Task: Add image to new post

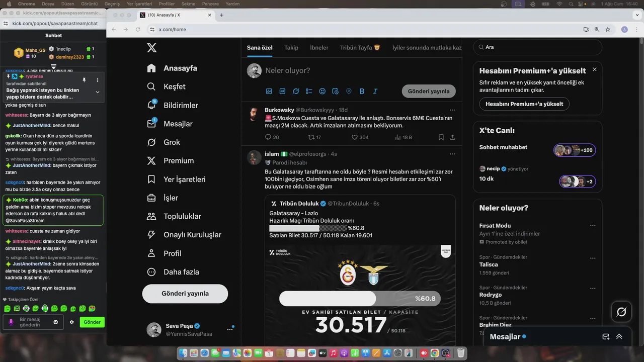Action: pos(269,91)
